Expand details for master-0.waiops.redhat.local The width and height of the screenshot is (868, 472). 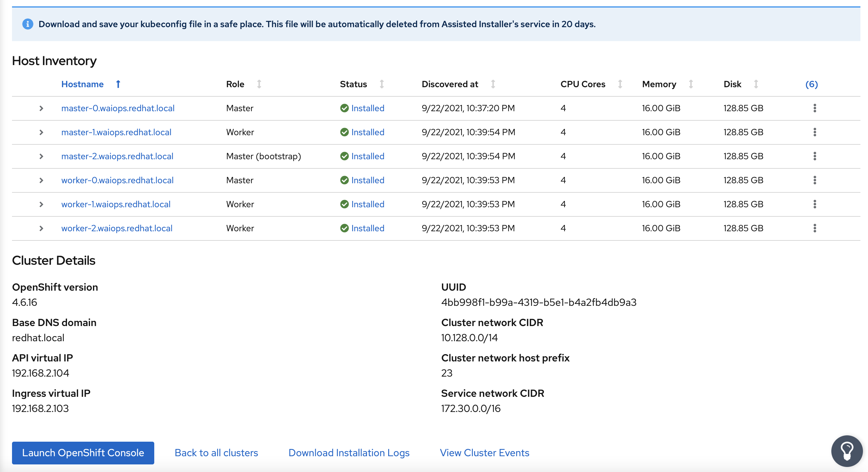pyautogui.click(x=41, y=108)
